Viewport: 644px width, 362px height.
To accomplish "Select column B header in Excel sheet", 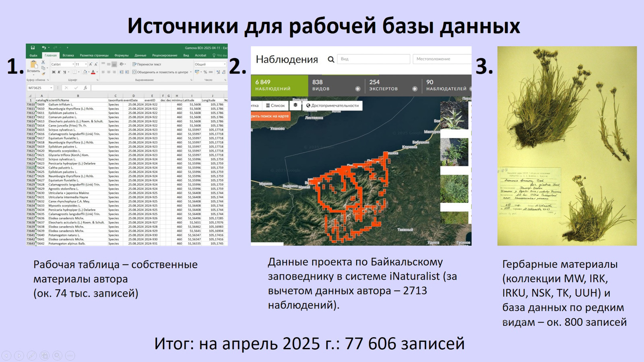I will (78, 96).
